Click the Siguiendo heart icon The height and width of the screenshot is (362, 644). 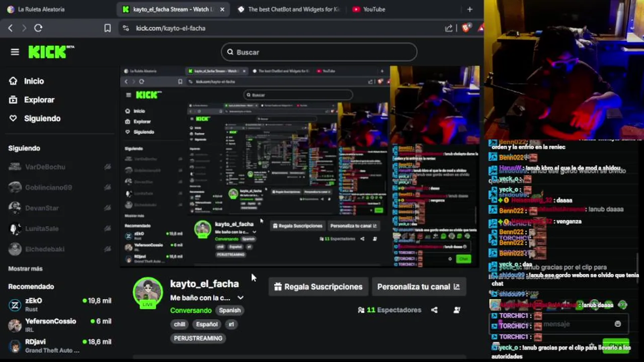pyautogui.click(x=13, y=118)
